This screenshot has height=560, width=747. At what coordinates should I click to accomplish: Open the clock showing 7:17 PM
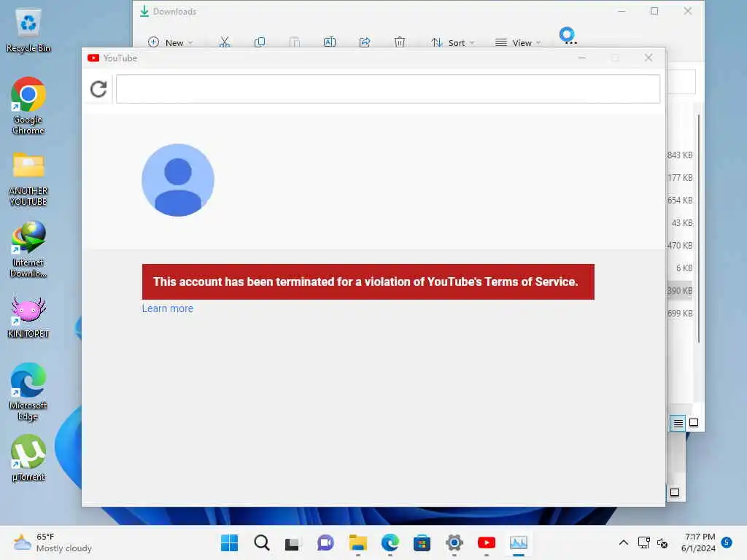pyautogui.click(x=698, y=542)
